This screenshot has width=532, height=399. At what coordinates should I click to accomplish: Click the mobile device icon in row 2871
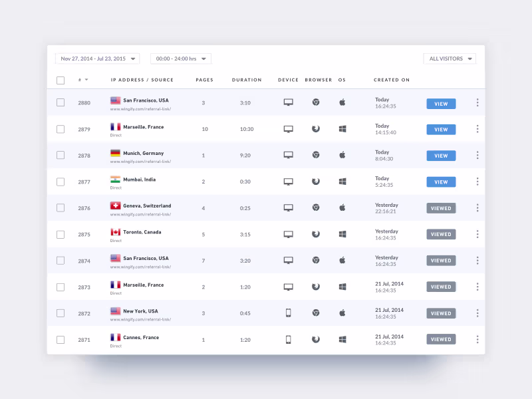[x=289, y=339]
